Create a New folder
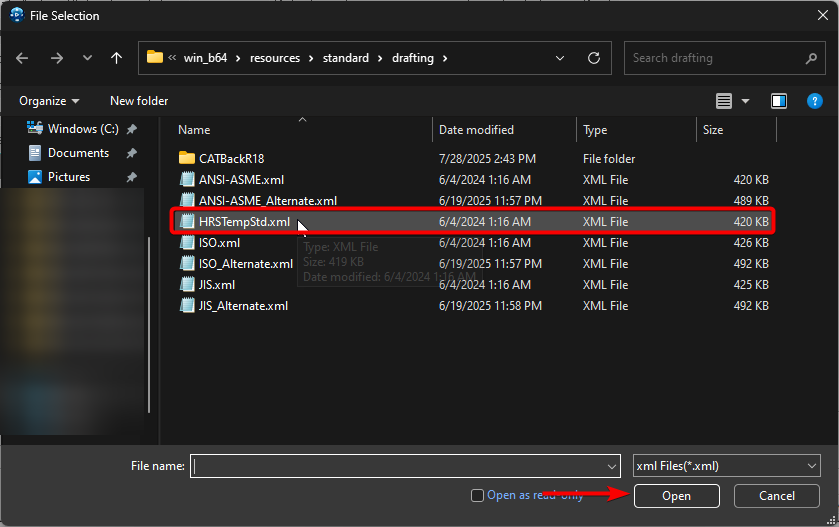The image size is (839, 527). tap(139, 101)
